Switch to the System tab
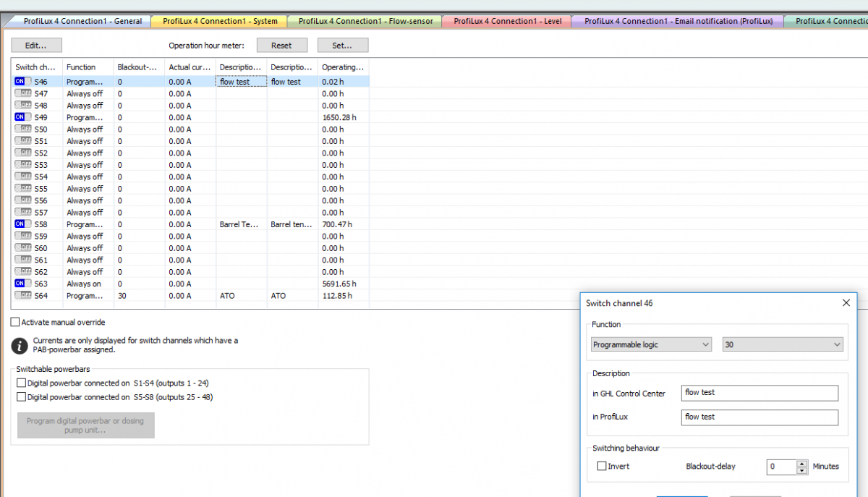868x497 pixels. (x=220, y=21)
